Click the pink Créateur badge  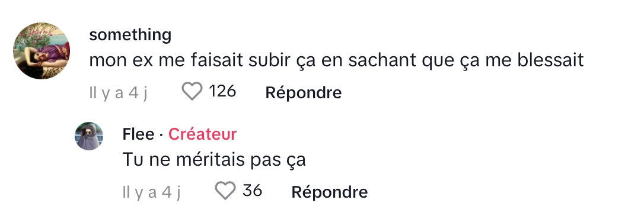click(202, 134)
